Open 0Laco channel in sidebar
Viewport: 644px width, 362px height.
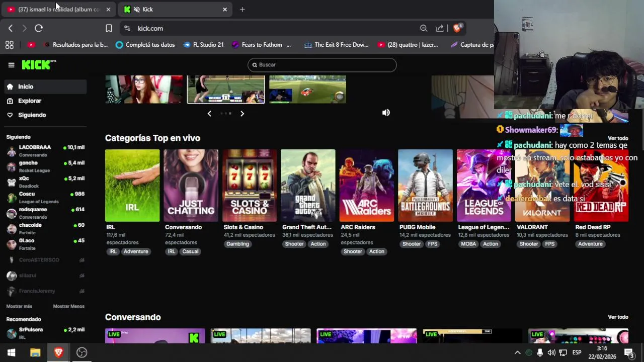45,244
